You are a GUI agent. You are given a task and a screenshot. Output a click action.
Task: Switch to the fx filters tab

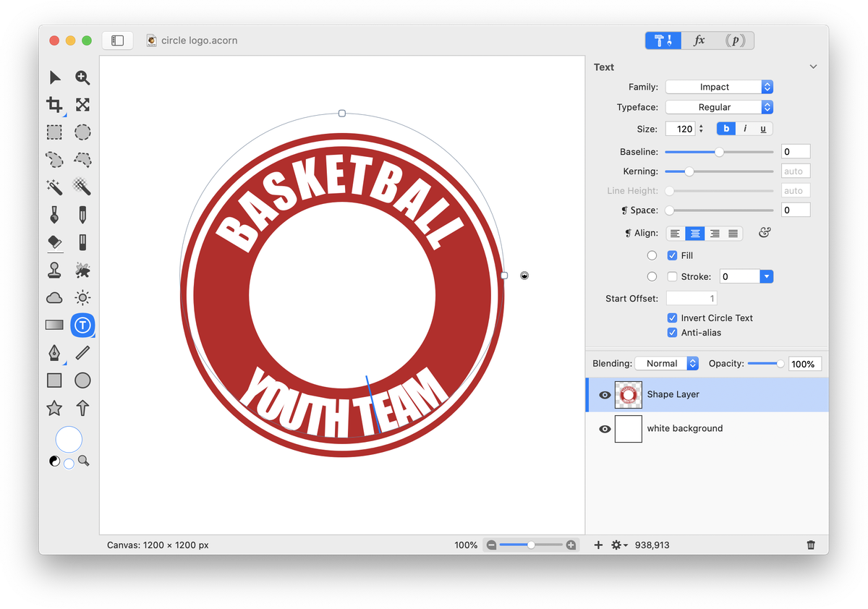coord(699,41)
